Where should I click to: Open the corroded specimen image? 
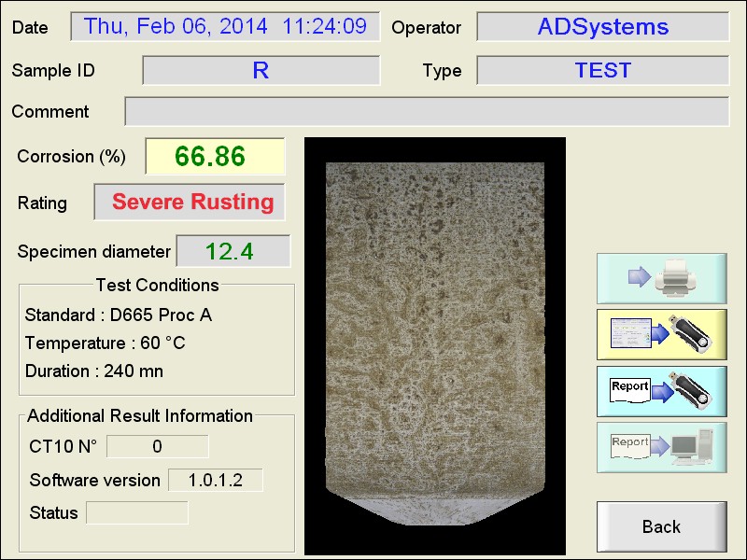pyautogui.click(x=435, y=346)
